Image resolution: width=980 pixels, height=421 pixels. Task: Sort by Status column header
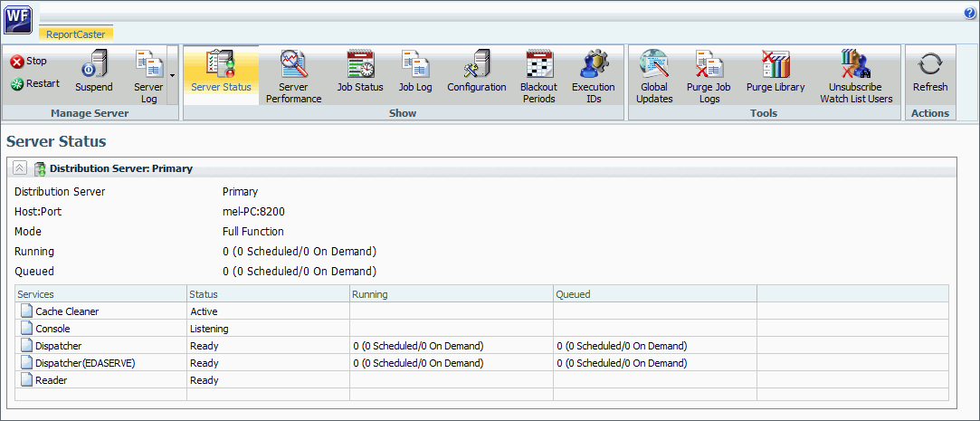point(268,294)
